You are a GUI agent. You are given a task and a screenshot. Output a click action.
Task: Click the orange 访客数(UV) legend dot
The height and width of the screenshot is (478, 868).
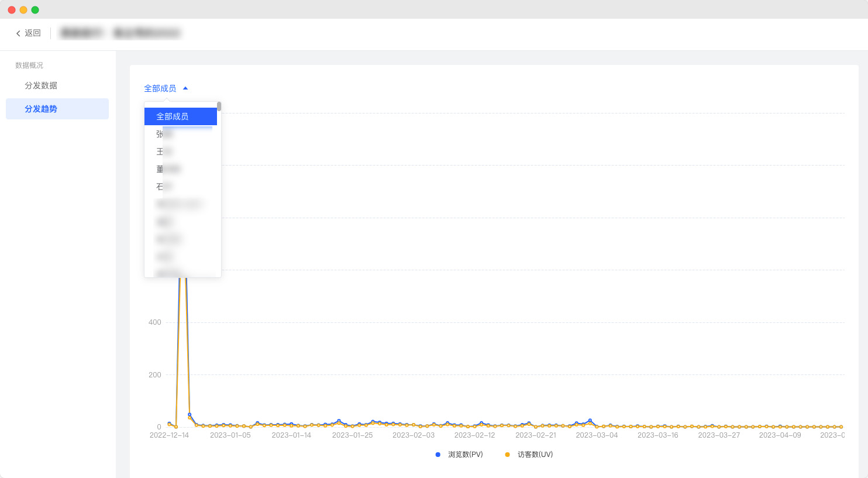[x=507, y=455]
